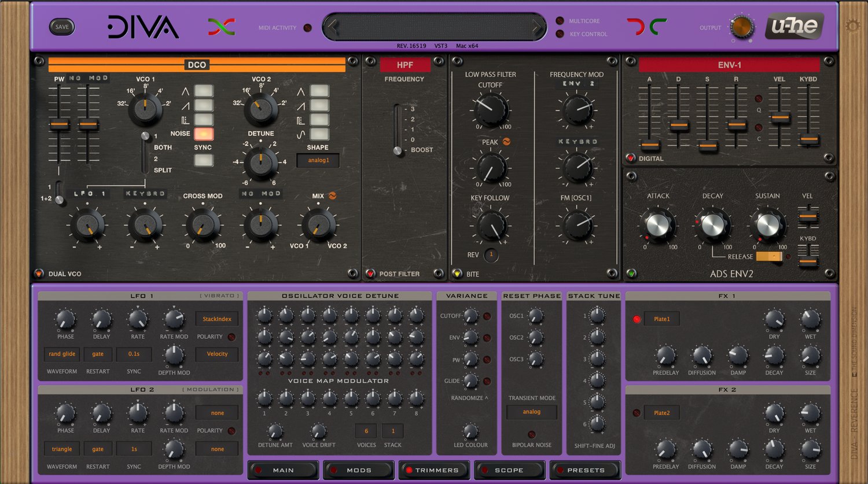Open the PRESETS tab
The width and height of the screenshot is (868, 484).
[x=585, y=470]
